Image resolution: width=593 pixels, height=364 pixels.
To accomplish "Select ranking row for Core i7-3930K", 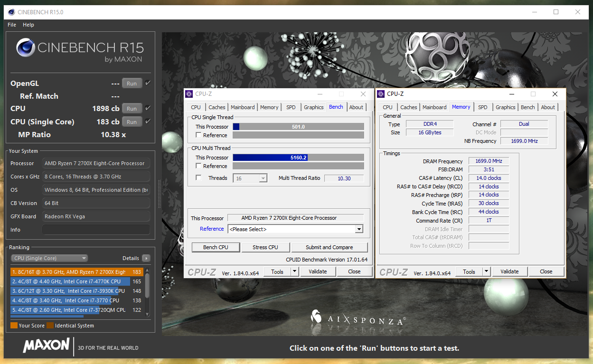I will tap(77, 291).
